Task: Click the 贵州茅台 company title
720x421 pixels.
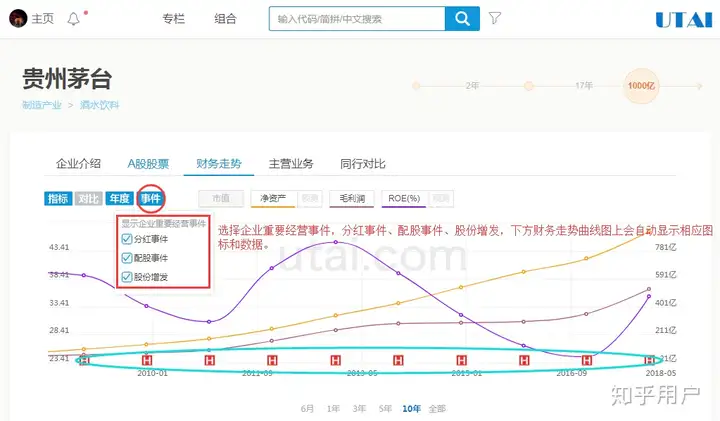Action: 67,79
